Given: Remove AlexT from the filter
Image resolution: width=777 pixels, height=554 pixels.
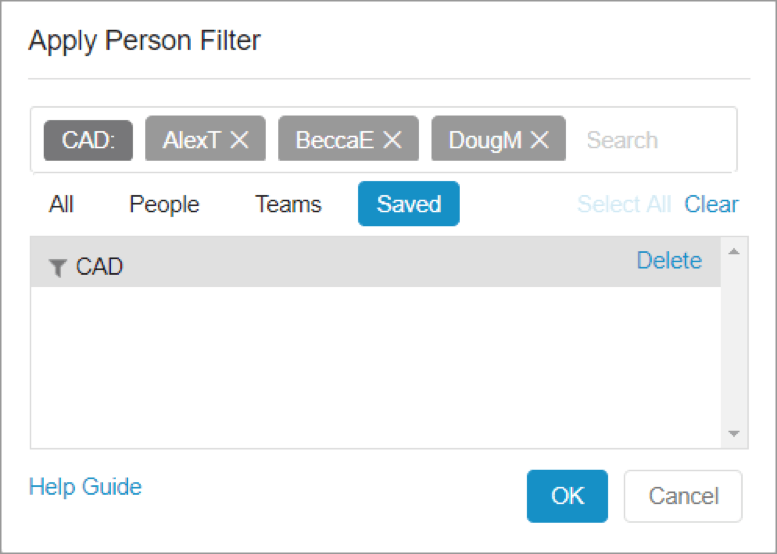Looking at the screenshot, I should (239, 140).
